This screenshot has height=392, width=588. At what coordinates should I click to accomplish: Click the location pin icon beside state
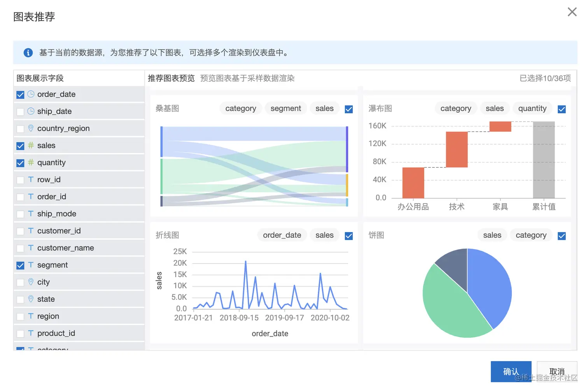31,299
